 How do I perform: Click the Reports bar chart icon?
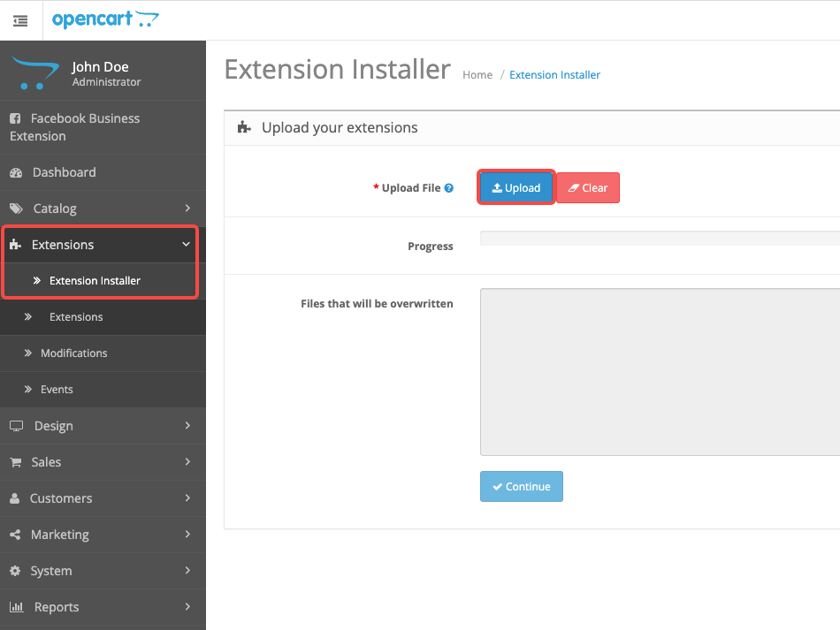17,607
